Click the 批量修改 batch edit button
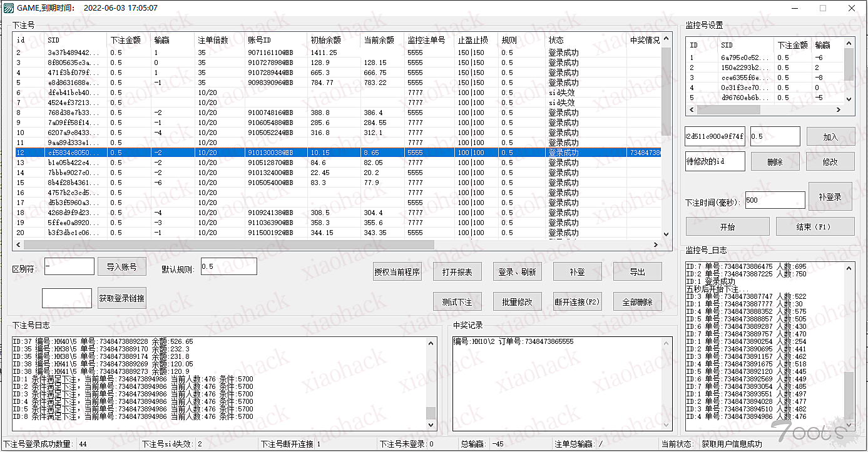The height and width of the screenshot is (452, 868). 517,302
